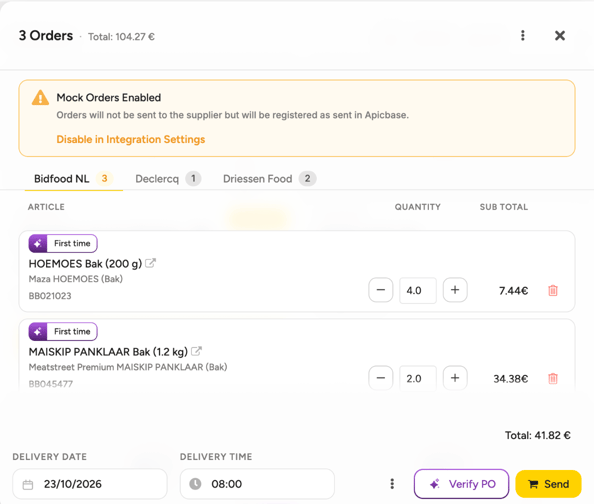Click the Total: 104.27 € header text

click(121, 37)
